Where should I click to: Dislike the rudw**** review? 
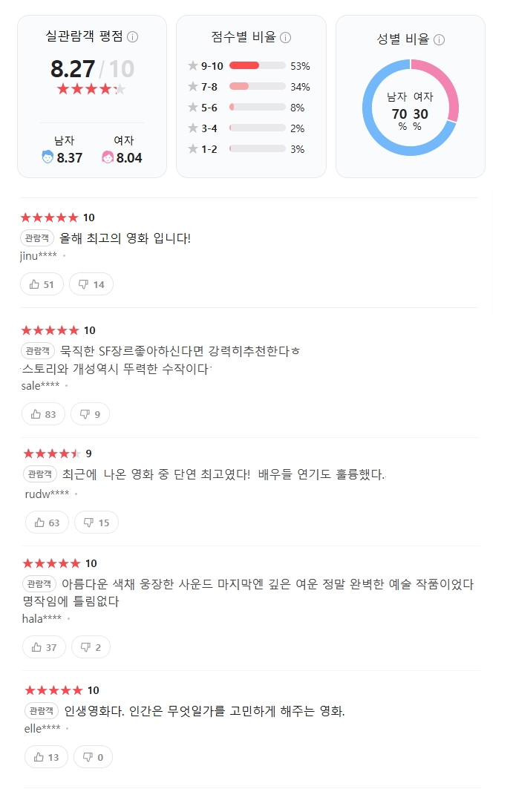click(x=97, y=523)
